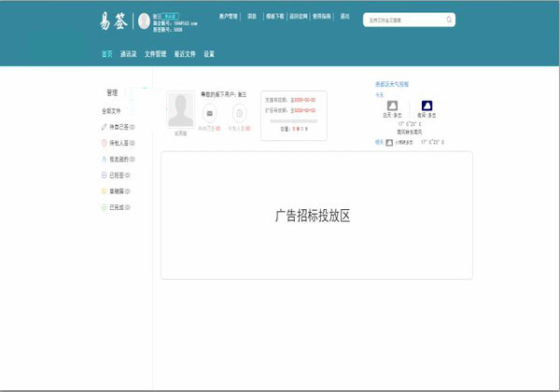Open the 最近文件 tab
Image resolution: width=560 pixels, height=392 pixels.
click(185, 54)
